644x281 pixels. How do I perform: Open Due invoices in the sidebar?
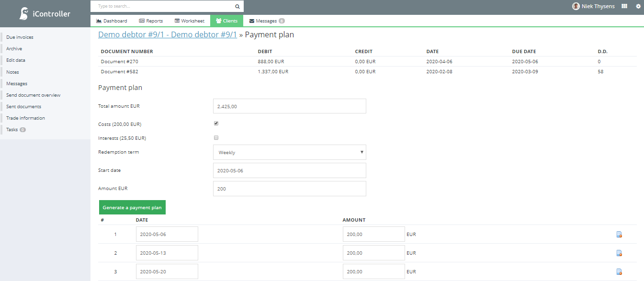[20, 37]
